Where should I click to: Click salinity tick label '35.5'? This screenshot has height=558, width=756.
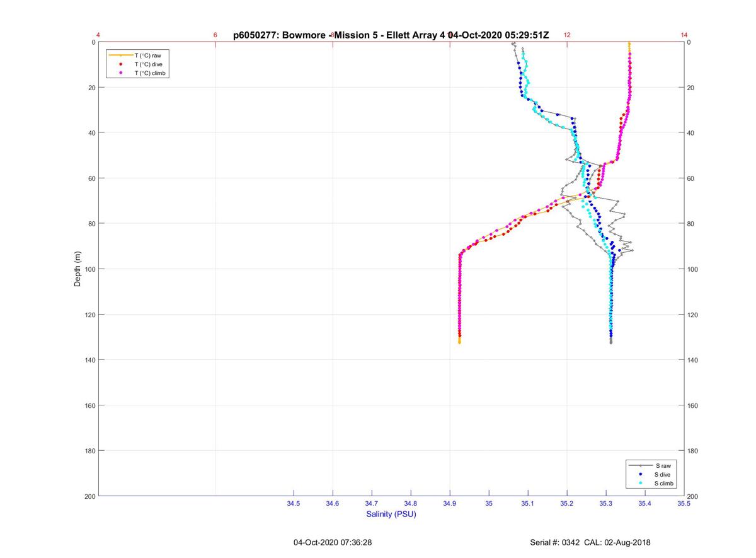click(x=684, y=504)
